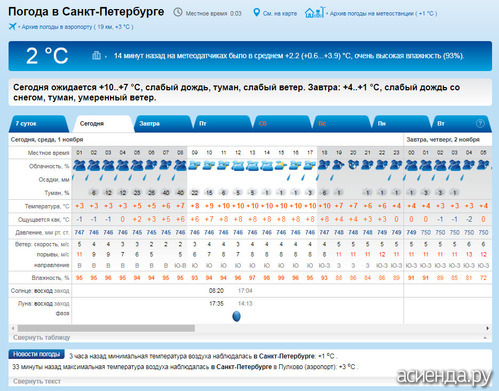Click the question mark help icon on the Вт tab

click(480, 123)
